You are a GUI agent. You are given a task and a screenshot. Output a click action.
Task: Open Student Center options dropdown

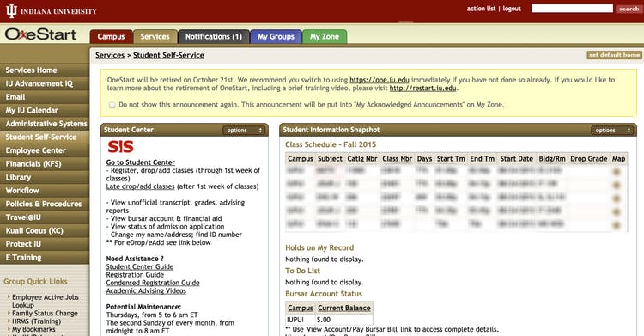pyautogui.click(x=245, y=131)
